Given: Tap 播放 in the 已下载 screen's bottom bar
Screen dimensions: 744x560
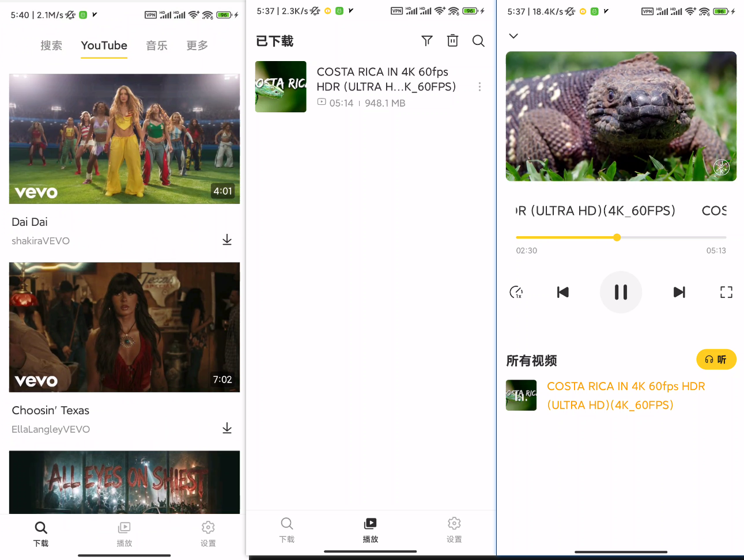Looking at the screenshot, I should click(x=371, y=530).
